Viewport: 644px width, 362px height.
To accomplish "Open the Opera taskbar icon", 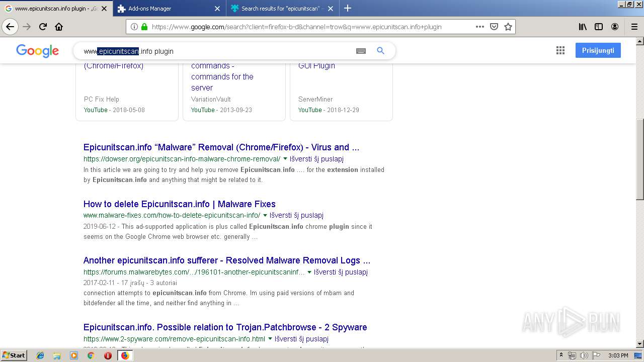I will [x=108, y=355].
